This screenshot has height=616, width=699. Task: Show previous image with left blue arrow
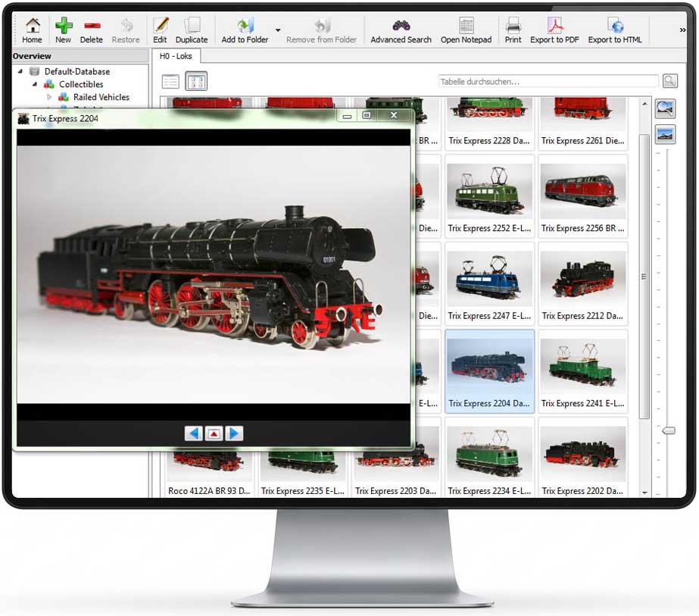point(193,433)
